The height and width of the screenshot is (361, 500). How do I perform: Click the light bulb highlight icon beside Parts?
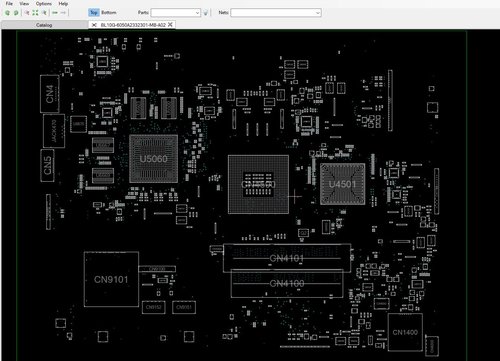click(206, 13)
